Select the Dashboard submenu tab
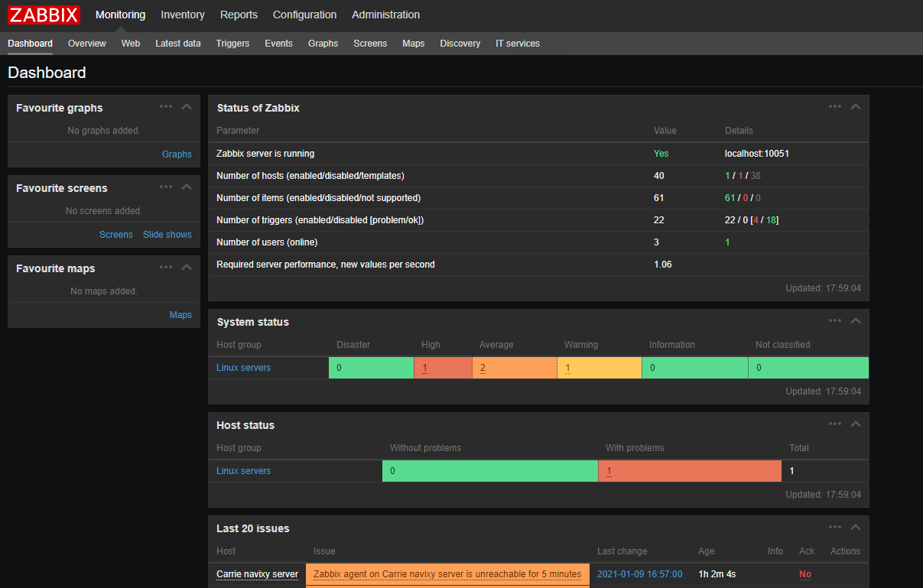 click(x=30, y=44)
